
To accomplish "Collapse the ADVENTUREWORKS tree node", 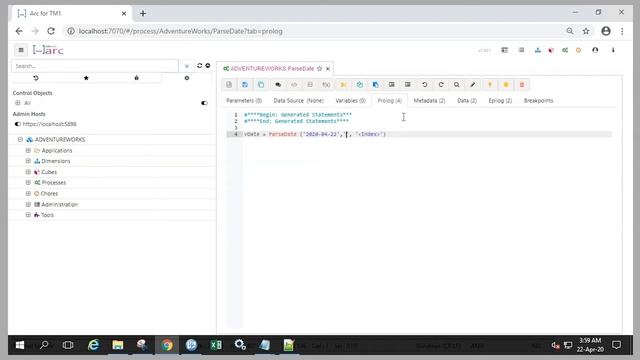I will click(x=20, y=140).
